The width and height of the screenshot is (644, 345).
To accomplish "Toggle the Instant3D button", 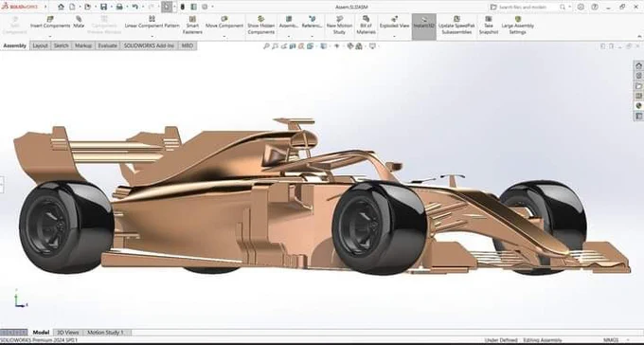I will (x=424, y=27).
